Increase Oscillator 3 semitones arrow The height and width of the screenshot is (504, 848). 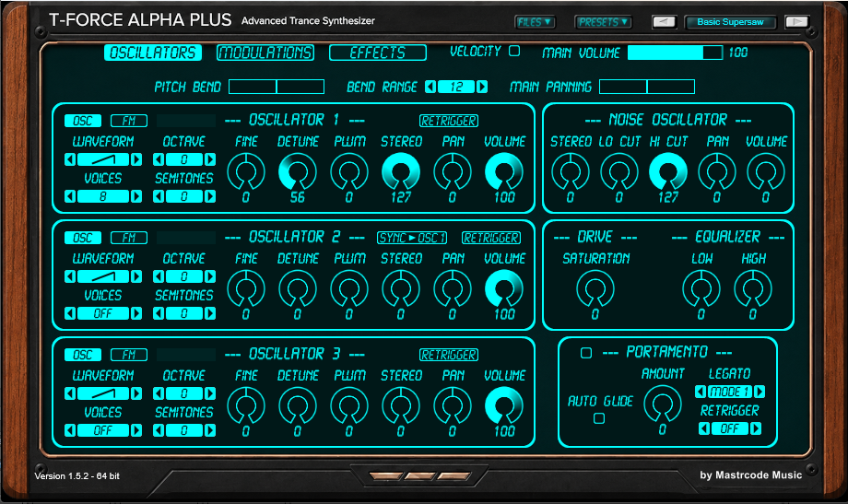point(210,430)
